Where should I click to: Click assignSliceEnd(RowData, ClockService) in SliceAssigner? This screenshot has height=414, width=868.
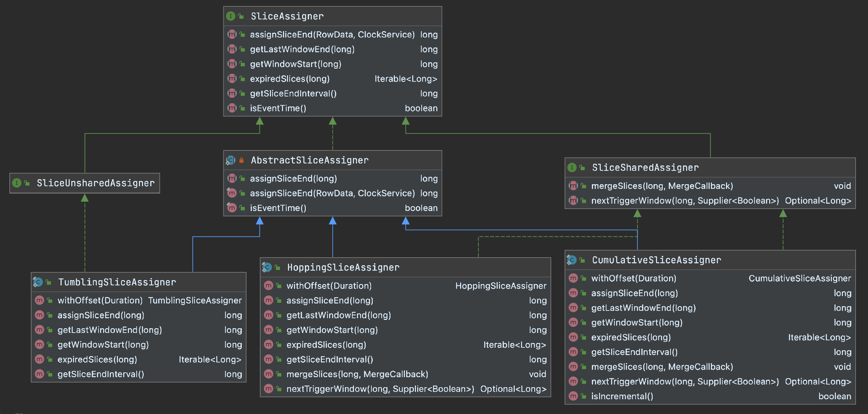(332, 34)
